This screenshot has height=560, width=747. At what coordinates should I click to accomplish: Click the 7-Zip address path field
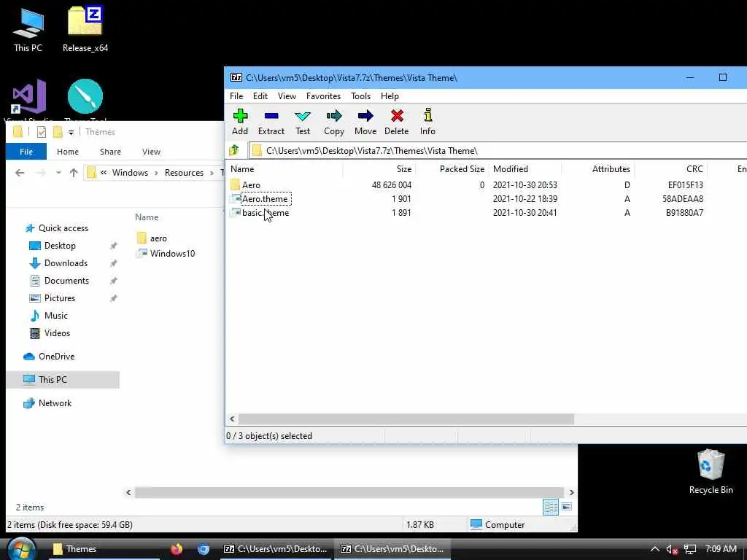tap(498, 151)
